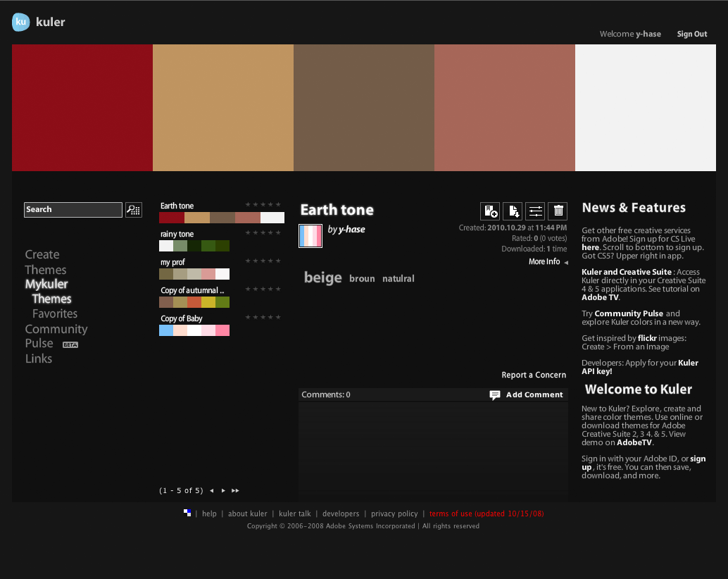Select the brown large middle swatch
Screen dimensions: 728x579
click(x=364, y=108)
